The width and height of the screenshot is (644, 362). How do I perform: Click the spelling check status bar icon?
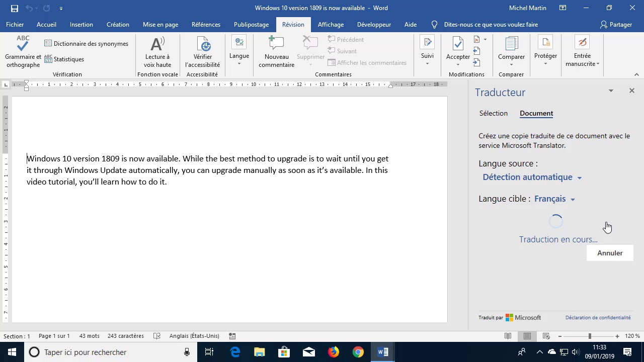[157, 336]
